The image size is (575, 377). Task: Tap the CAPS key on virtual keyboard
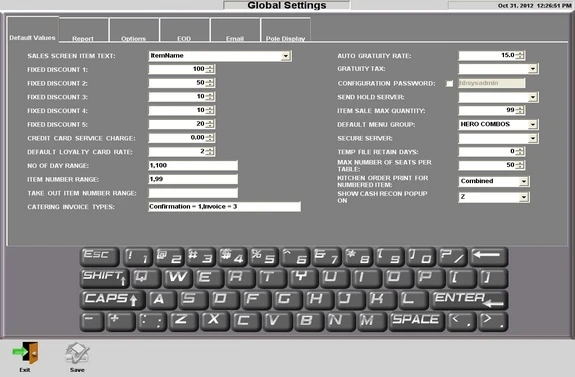(112, 300)
